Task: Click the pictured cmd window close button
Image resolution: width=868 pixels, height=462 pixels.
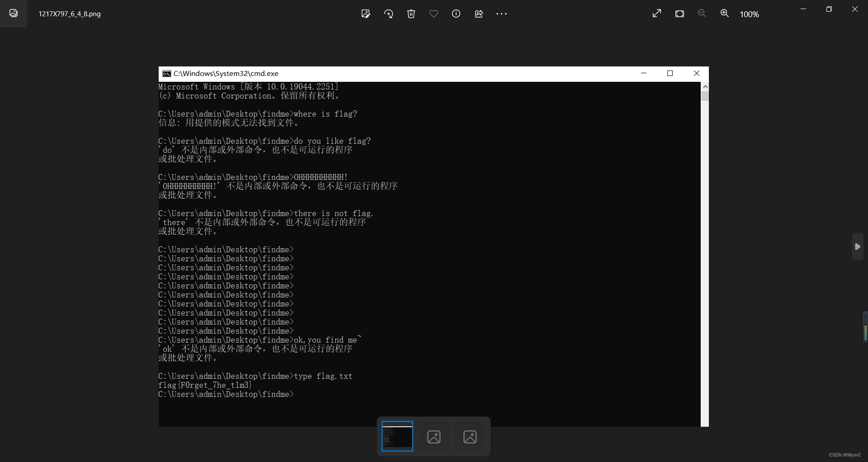Action: [696, 73]
